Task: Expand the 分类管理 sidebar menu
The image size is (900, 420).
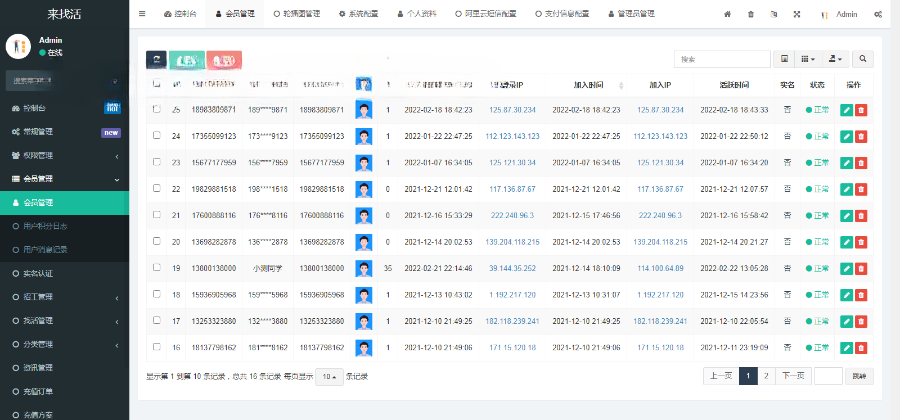Action: [64, 345]
